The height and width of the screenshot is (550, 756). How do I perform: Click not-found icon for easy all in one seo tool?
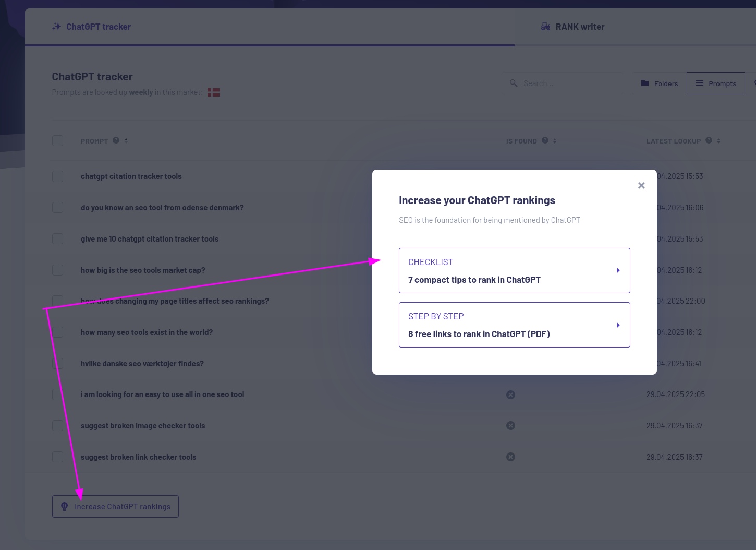pyautogui.click(x=511, y=394)
